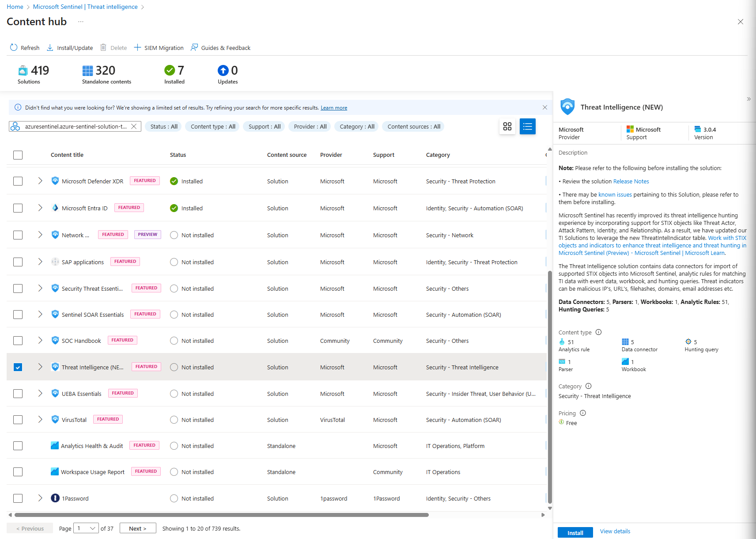This screenshot has height=539, width=756.
Task: Check the Microsoft Defender XDR row checkbox
Action: click(x=18, y=181)
